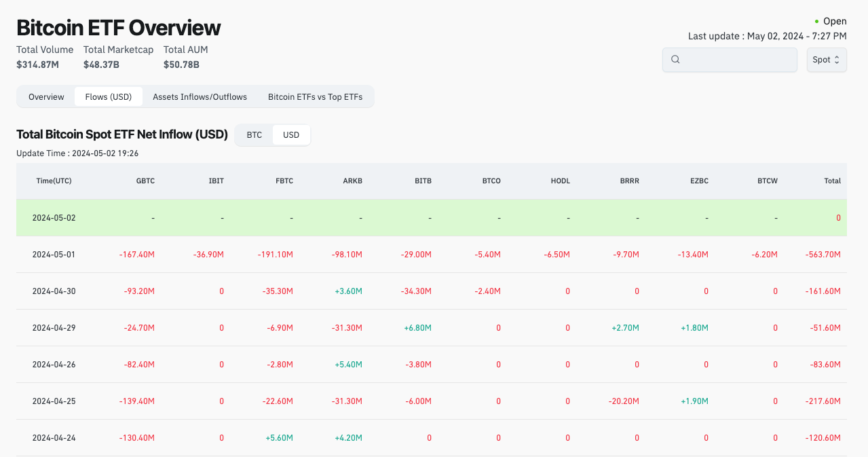This screenshot has width=868, height=457.
Task: Select the 2024-04-30 date cell
Action: point(54,291)
